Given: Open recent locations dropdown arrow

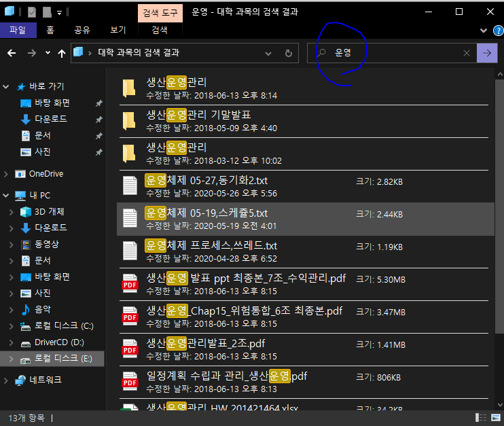Looking at the screenshot, I should pos(48,53).
